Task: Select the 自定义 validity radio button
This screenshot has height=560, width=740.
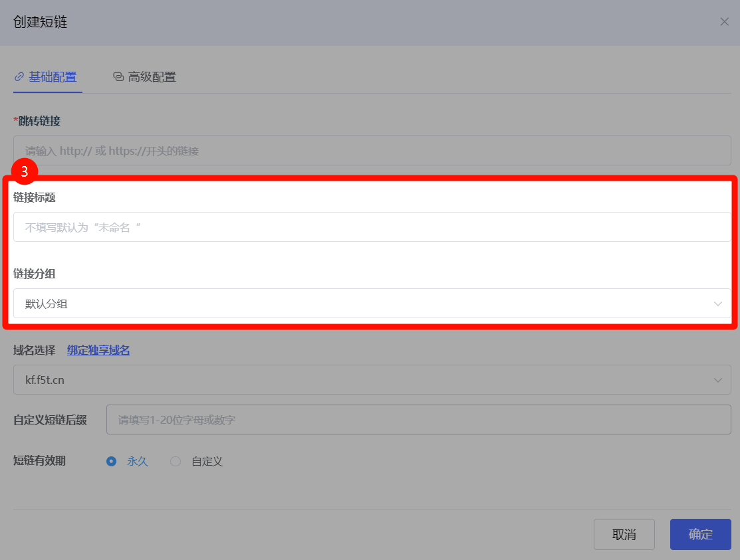Action: pyautogui.click(x=176, y=461)
